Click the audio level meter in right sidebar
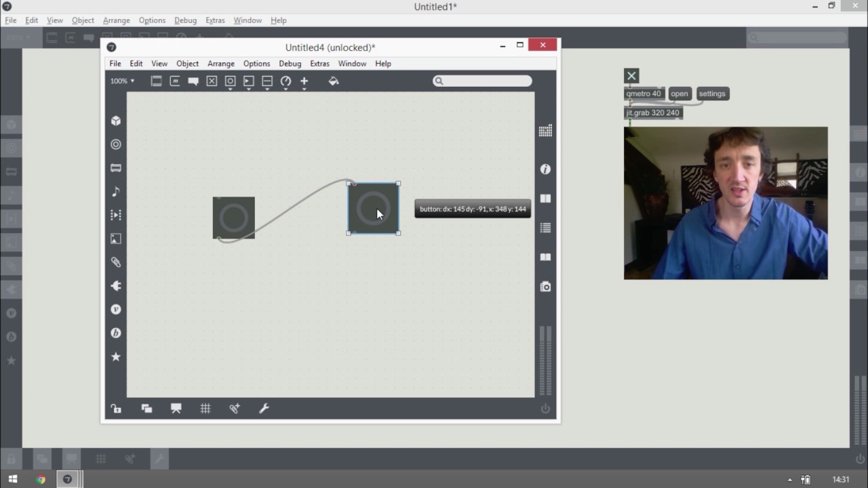Screen dimensions: 868x488 tap(545, 361)
